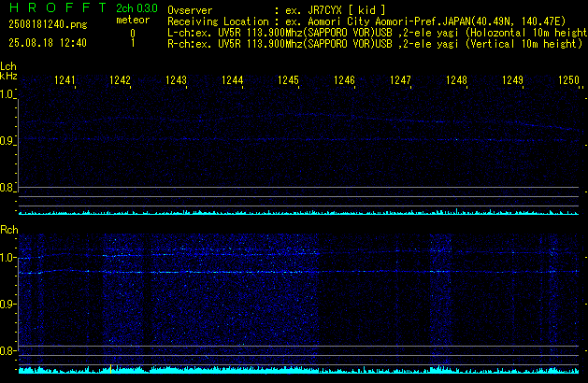The height and width of the screenshot is (383, 588).
Task: Click the Rch channel label
Action: (9, 230)
